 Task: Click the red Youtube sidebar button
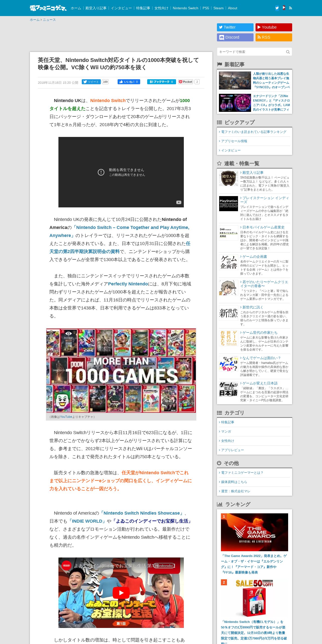coord(274,27)
